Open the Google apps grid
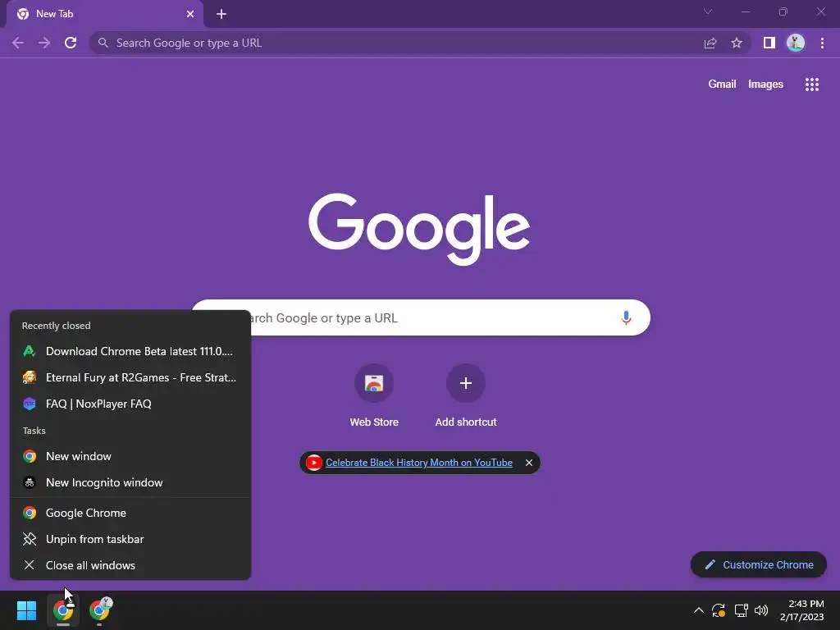Image resolution: width=840 pixels, height=630 pixels. tap(811, 84)
